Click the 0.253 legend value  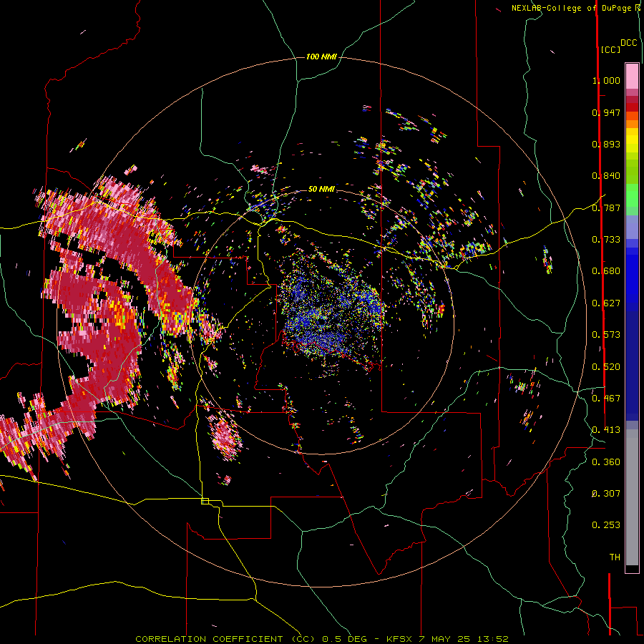pyautogui.click(x=606, y=525)
